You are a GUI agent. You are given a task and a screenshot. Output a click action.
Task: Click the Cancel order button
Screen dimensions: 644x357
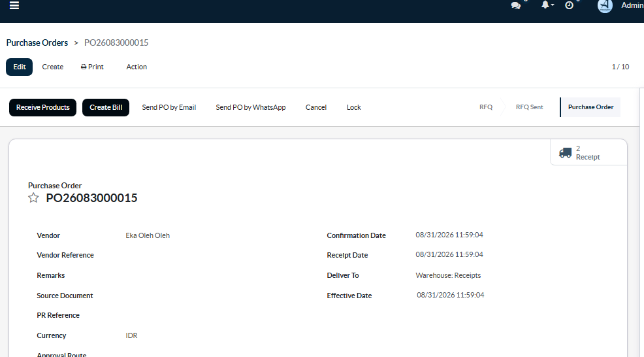coord(316,107)
